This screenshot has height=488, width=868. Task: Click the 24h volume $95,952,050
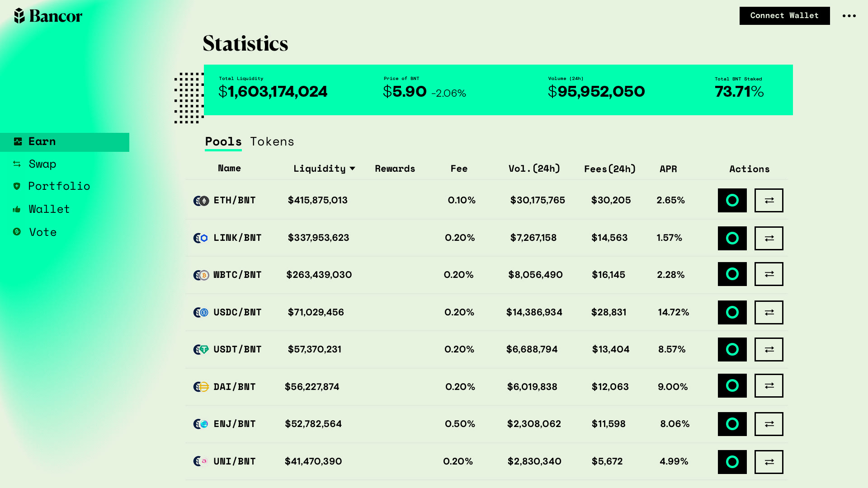point(596,92)
